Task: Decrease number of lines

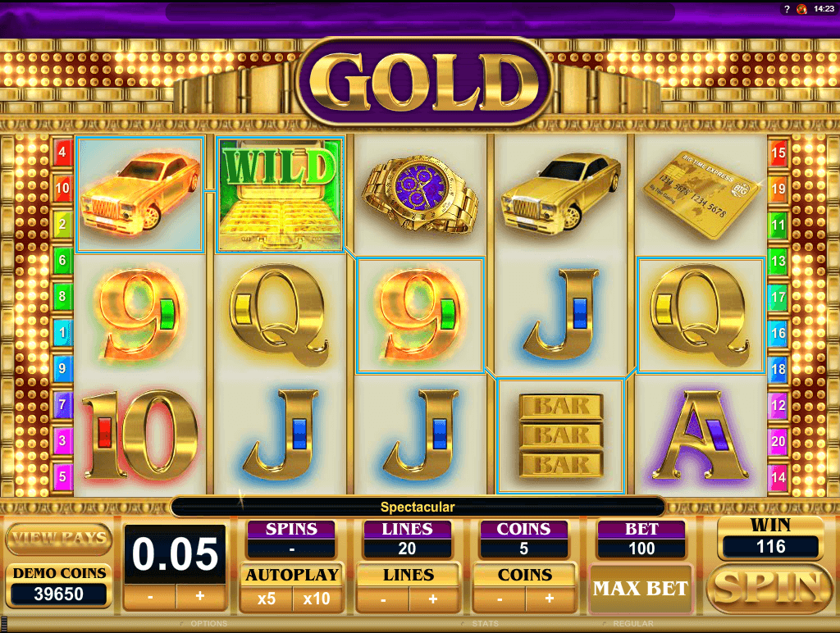Action: (383, 599)
